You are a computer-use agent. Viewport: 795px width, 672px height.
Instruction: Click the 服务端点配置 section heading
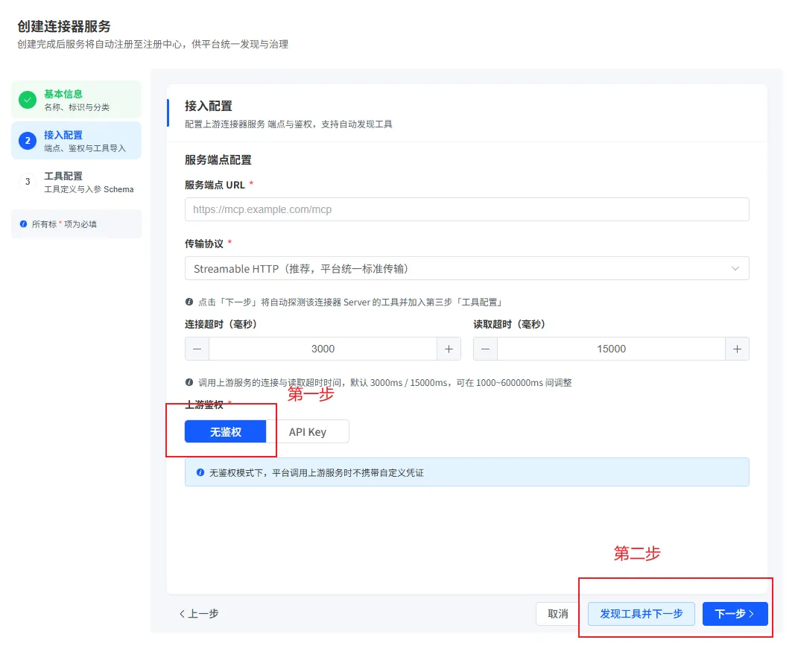click(x=218, y=160)
